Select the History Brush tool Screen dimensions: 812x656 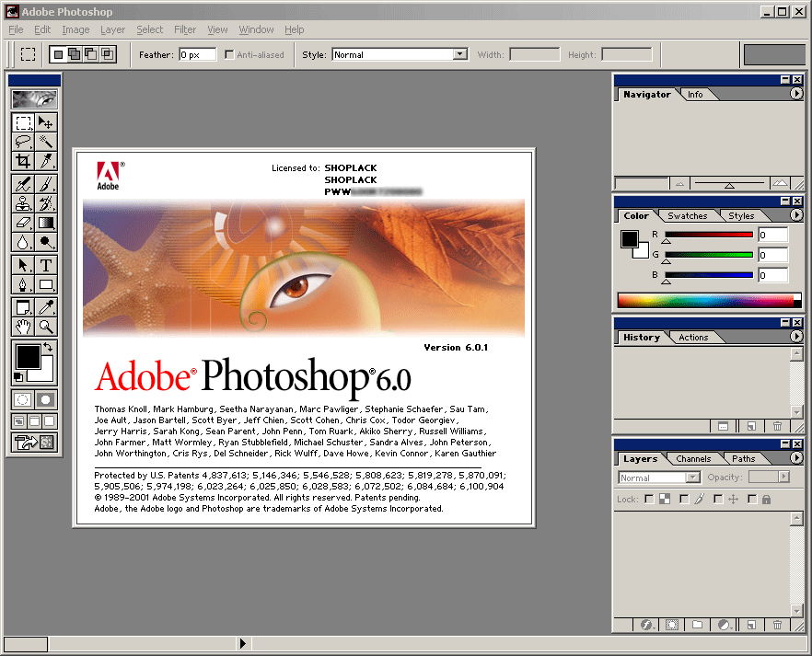coord(46,203)
